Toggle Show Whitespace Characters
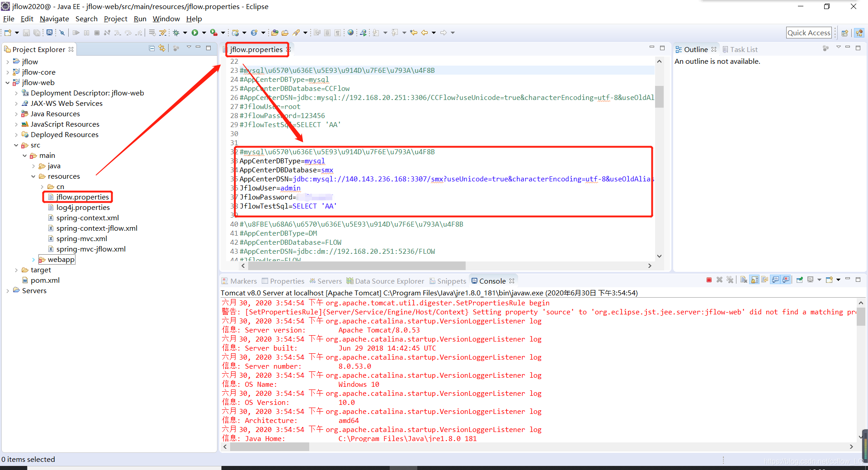The width and height of the screenshot is (868, 470). [338, 33]
